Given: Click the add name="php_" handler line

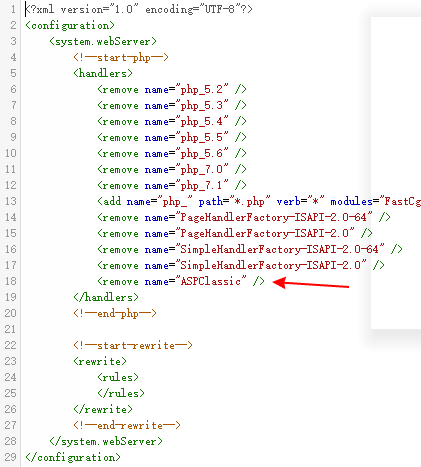Looking at the screenshot, I should [259, 201].
